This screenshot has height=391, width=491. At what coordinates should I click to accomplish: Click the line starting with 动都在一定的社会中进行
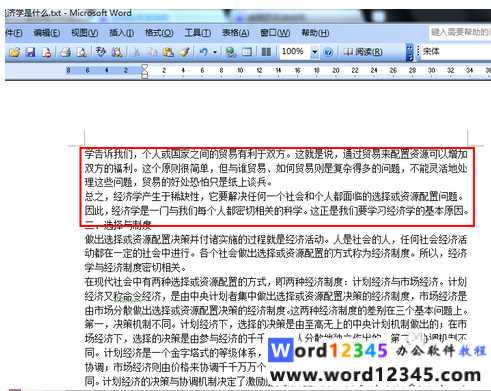(276, 254)
